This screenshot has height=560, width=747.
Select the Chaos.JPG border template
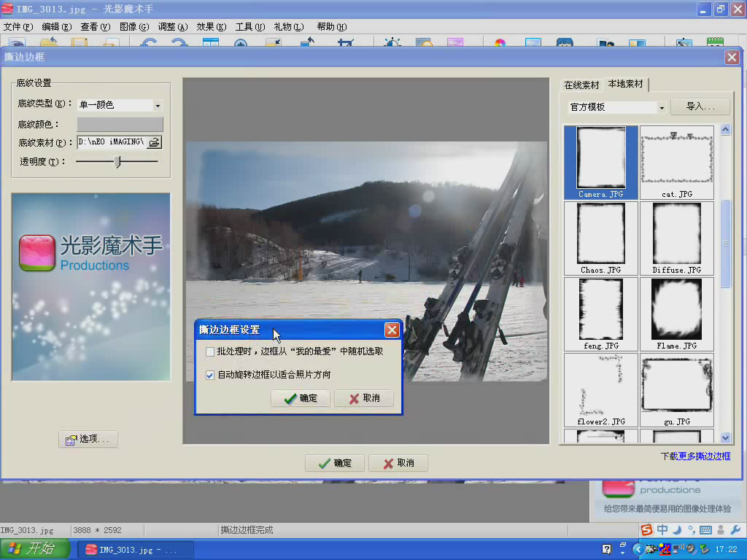(601, 238)
